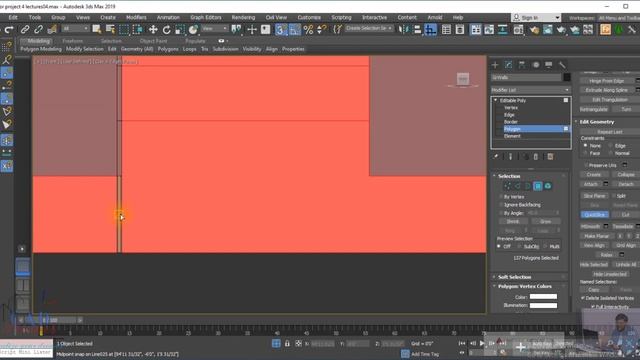Click the Grow selection button

point(546,221)
